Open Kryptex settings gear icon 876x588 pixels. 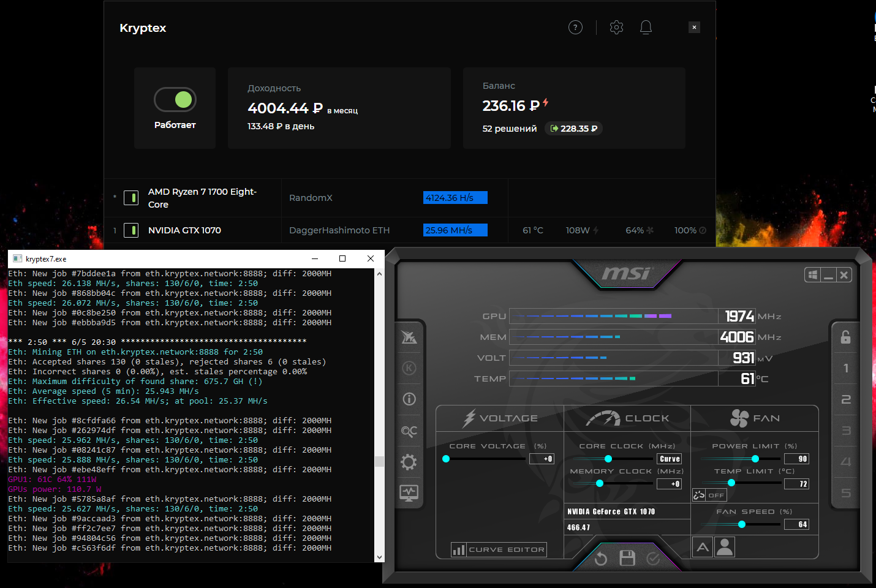pos(616,27)
